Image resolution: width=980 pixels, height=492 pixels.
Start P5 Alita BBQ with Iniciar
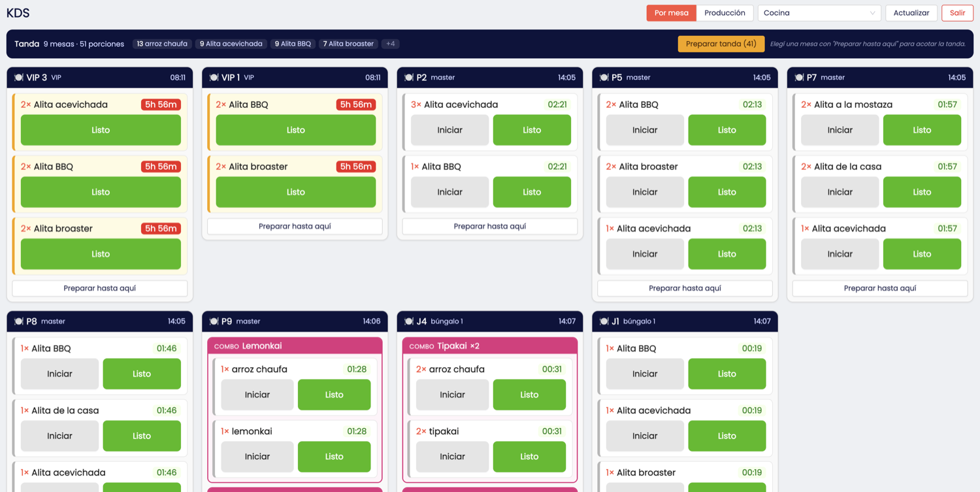click(645, 130)
